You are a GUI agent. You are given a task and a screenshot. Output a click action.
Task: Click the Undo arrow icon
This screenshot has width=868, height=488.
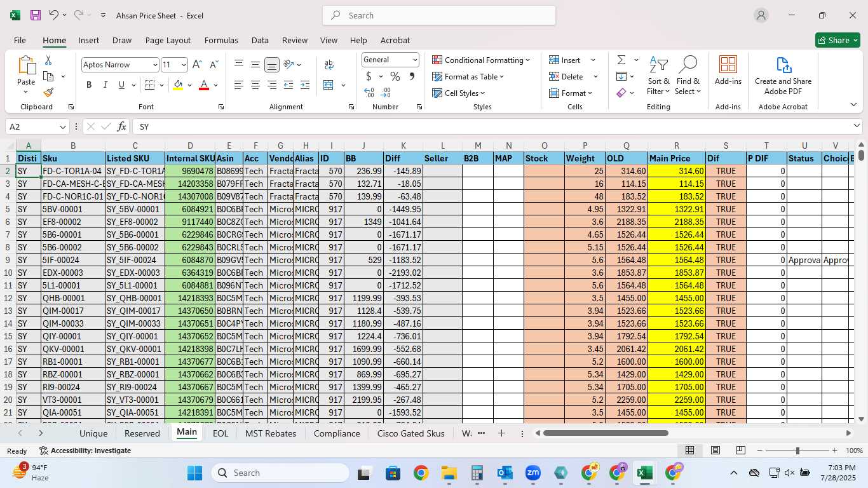click(54, 15)
